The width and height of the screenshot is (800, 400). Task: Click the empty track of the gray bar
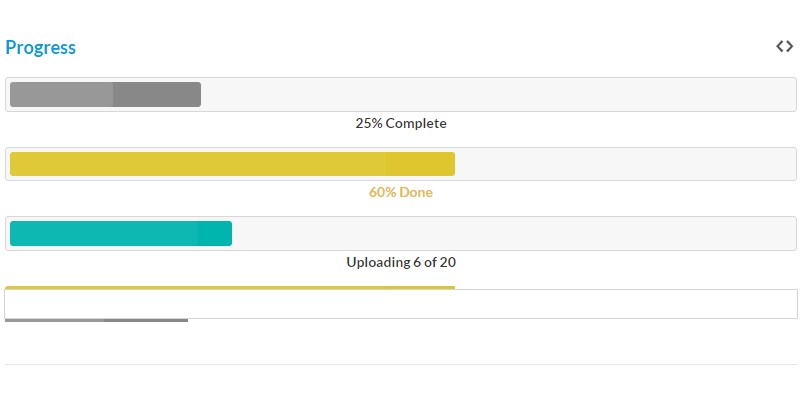[x=498, y=94]
